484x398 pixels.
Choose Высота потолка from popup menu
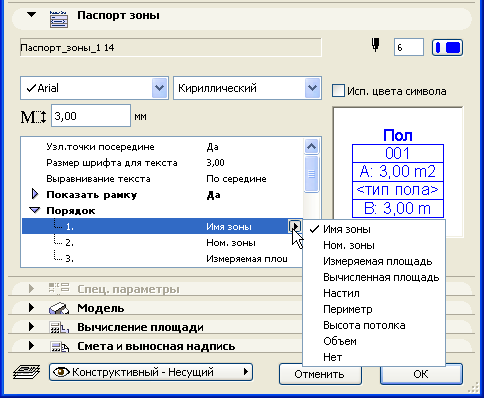coord(374,325)
